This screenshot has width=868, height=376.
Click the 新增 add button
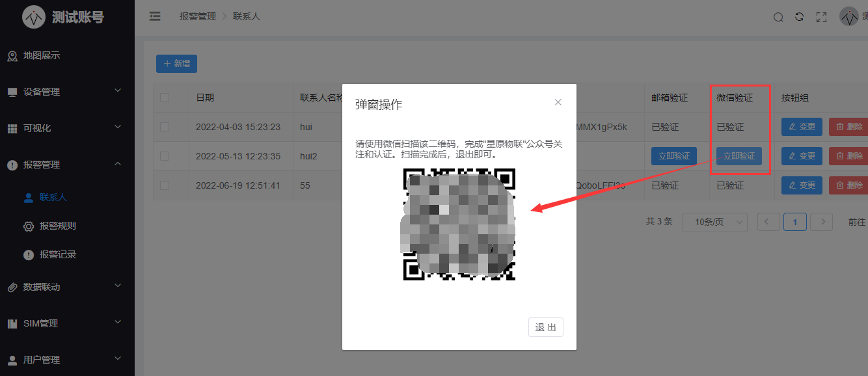(176, 64)
